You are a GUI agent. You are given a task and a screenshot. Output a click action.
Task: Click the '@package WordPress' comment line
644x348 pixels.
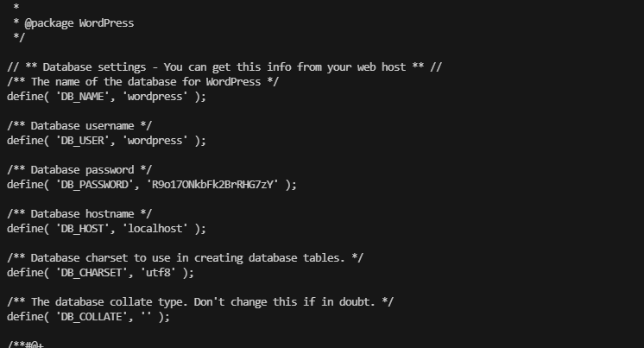click(x=79, y=23)
